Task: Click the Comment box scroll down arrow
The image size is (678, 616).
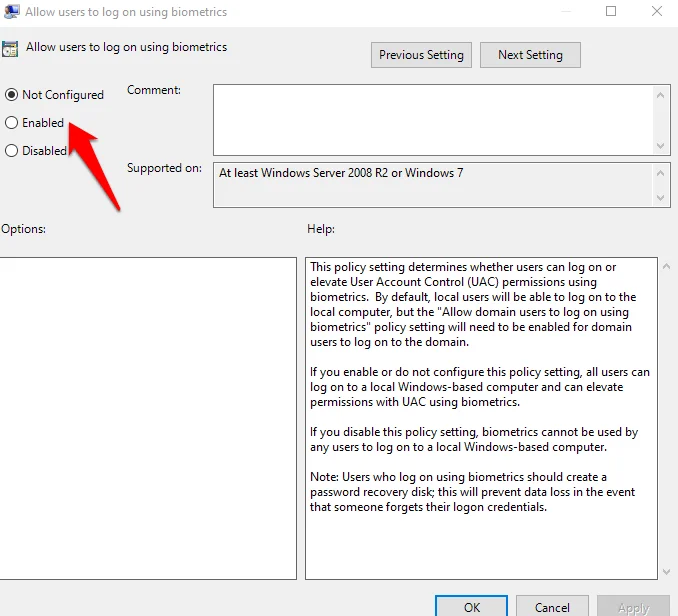Action: (660, 146)
